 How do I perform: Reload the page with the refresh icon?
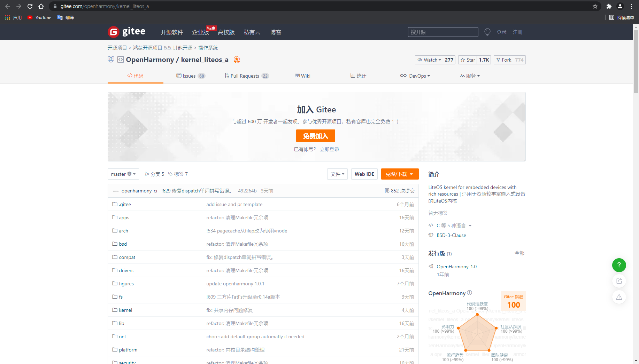click(x=30, y=6)
